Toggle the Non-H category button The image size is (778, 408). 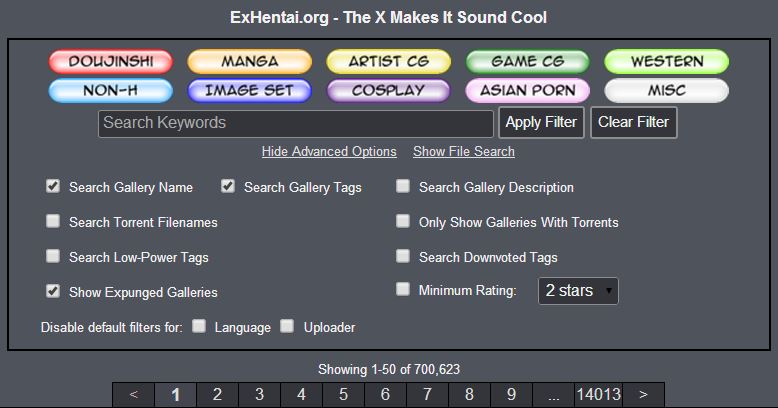pyautogui.click(x=111, y=90)
